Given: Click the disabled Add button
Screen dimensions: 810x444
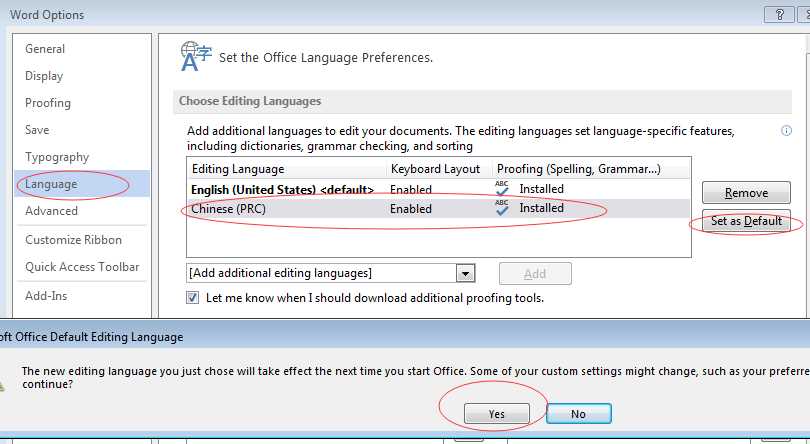Looking at the screenshot, I should click(535, 273).
